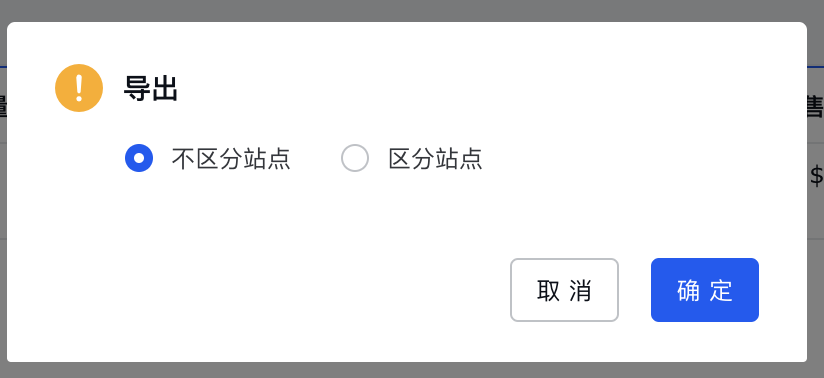Click the white exclamation mark inside orange circle
Screen dimensions: 824x378
pyautogui.click(x=79, y=88)
